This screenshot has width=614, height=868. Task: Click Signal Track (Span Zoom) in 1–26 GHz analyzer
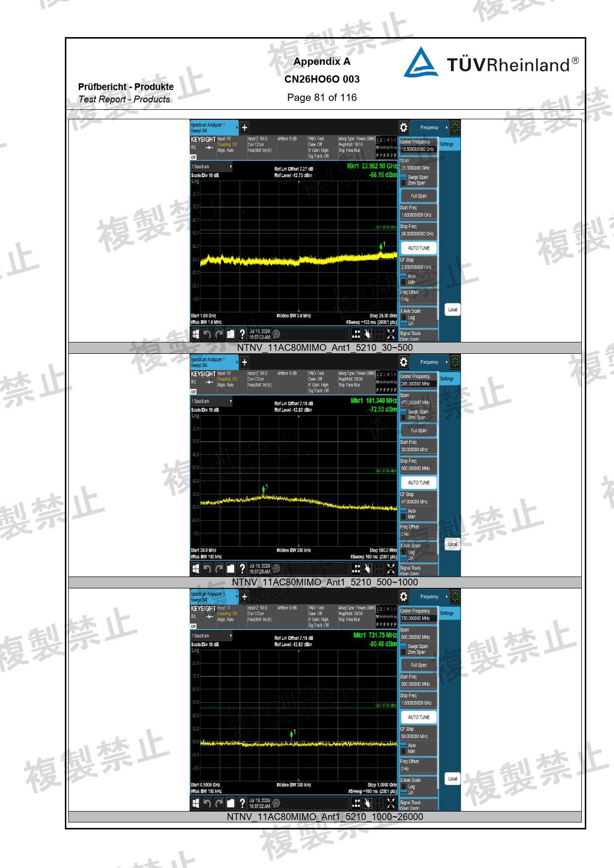[418, 336]
